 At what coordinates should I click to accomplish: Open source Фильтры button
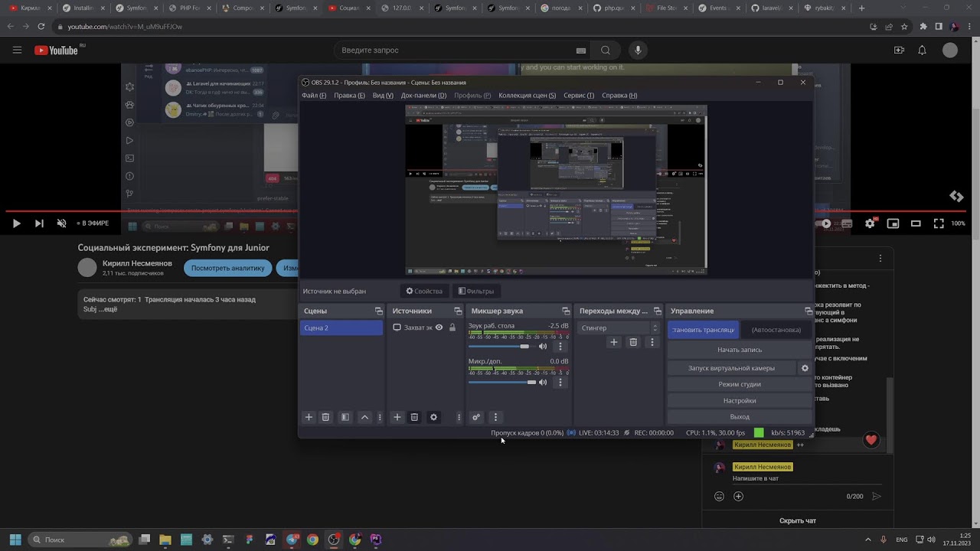475,291
